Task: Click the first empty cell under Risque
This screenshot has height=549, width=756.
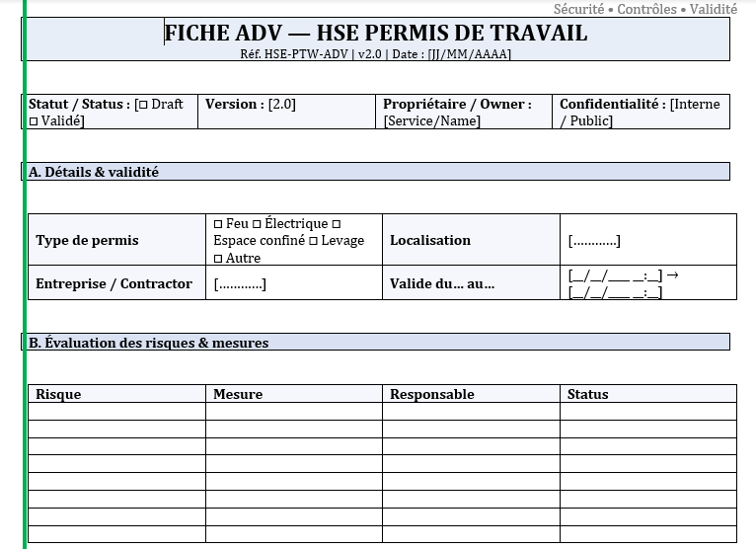Action: [x=116, y=411]
